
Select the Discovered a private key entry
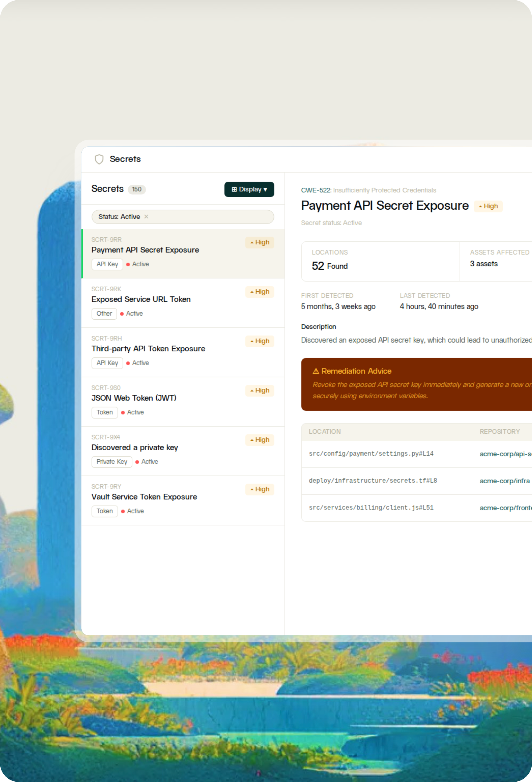[135, 447]
